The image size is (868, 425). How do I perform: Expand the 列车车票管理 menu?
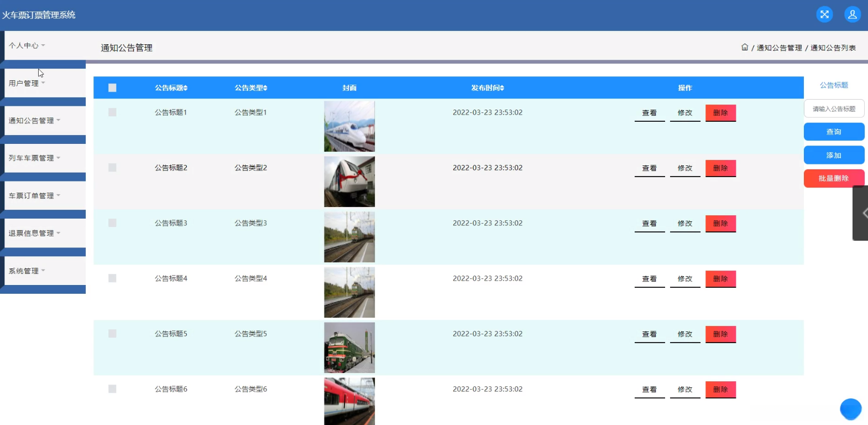pyautogui.click(x=45, y=158)
